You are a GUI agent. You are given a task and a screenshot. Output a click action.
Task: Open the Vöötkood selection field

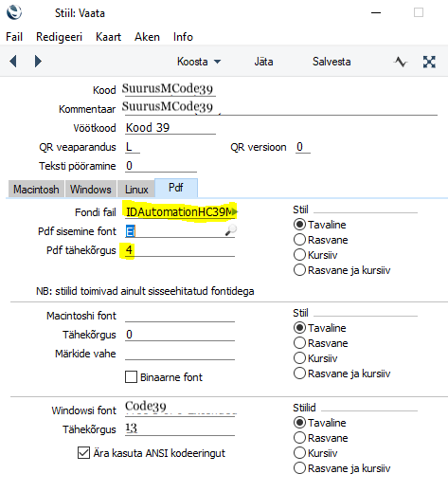pyautogui.click(x=170, y=128)
